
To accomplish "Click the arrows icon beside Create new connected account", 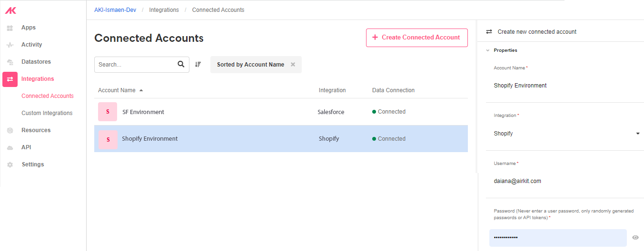I will click(x=489, y=32).
